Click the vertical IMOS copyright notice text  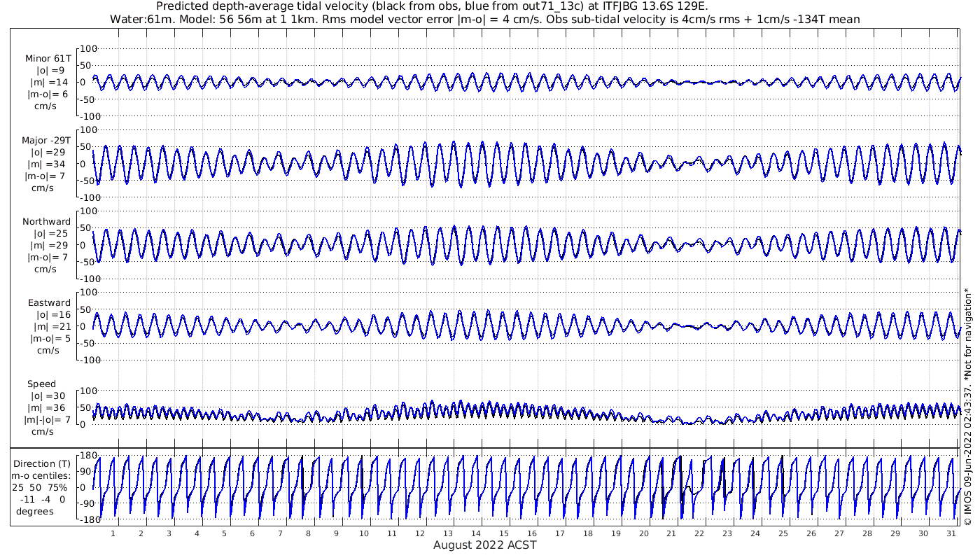[x=968, y=407]
